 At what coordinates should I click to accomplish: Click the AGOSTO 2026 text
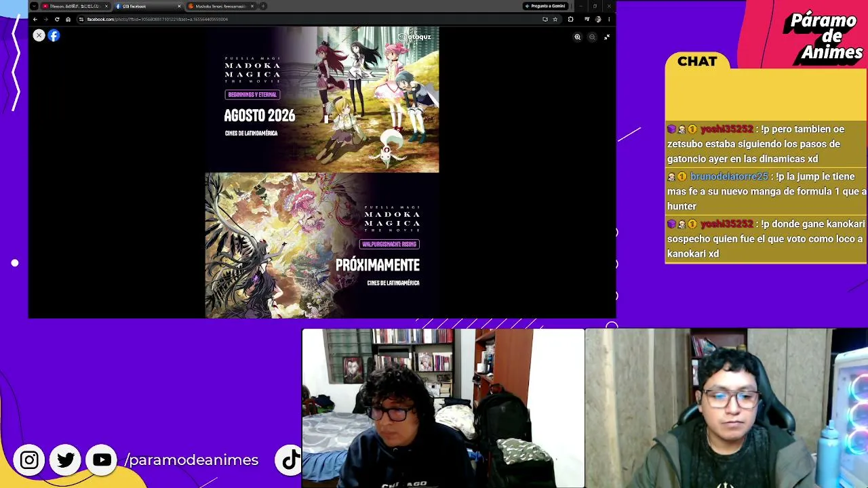(260, 116)
